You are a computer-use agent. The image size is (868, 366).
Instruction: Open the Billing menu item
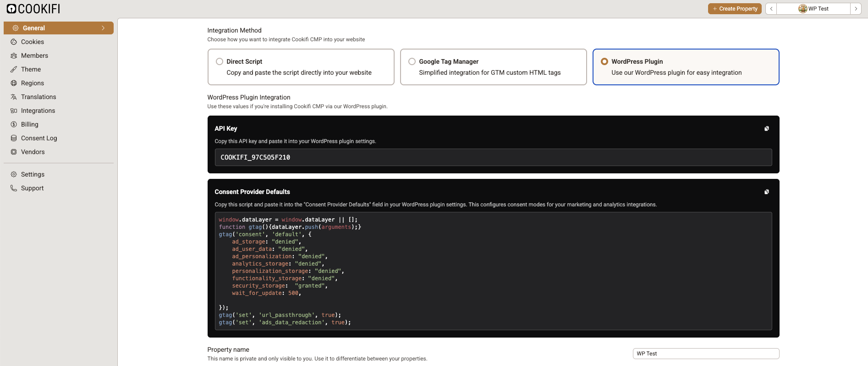pyautogui.click(x=59, y=124)
